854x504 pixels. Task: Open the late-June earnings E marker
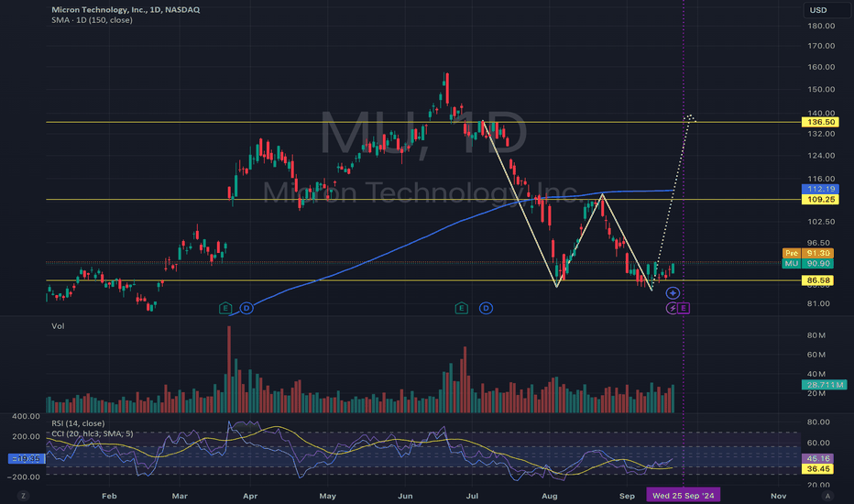[x=461, y=309]
